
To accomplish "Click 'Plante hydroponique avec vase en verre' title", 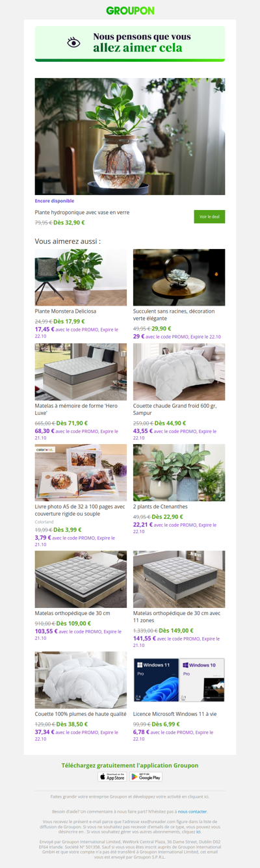I will pos(82,213).
